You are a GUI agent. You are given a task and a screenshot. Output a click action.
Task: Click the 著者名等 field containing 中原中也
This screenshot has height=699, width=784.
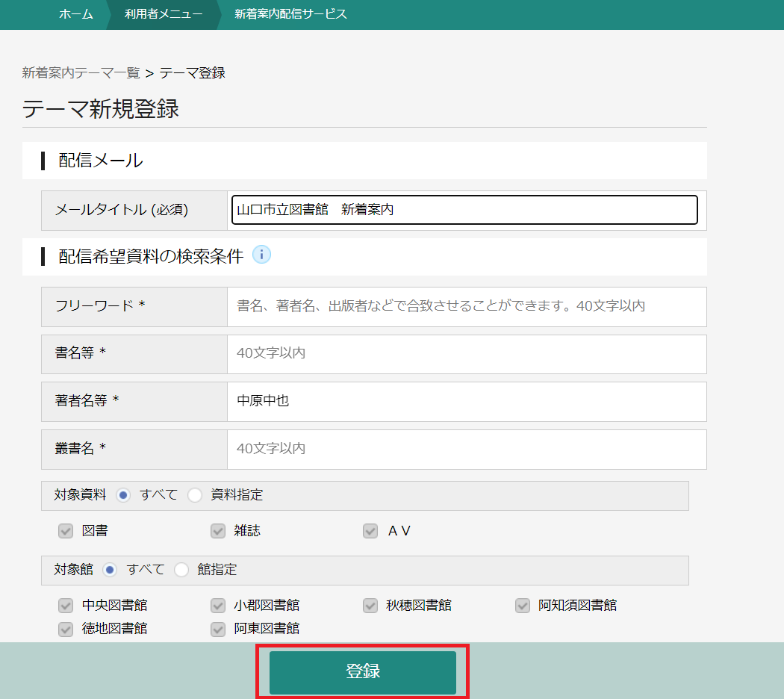(466, 401)
